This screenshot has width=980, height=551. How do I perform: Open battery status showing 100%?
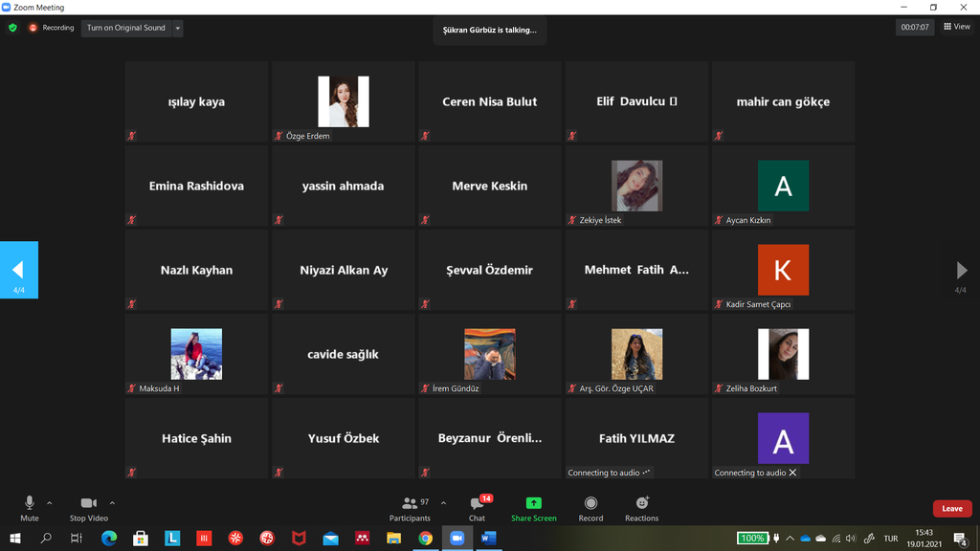pyautogui.click(x=752, y=539)
